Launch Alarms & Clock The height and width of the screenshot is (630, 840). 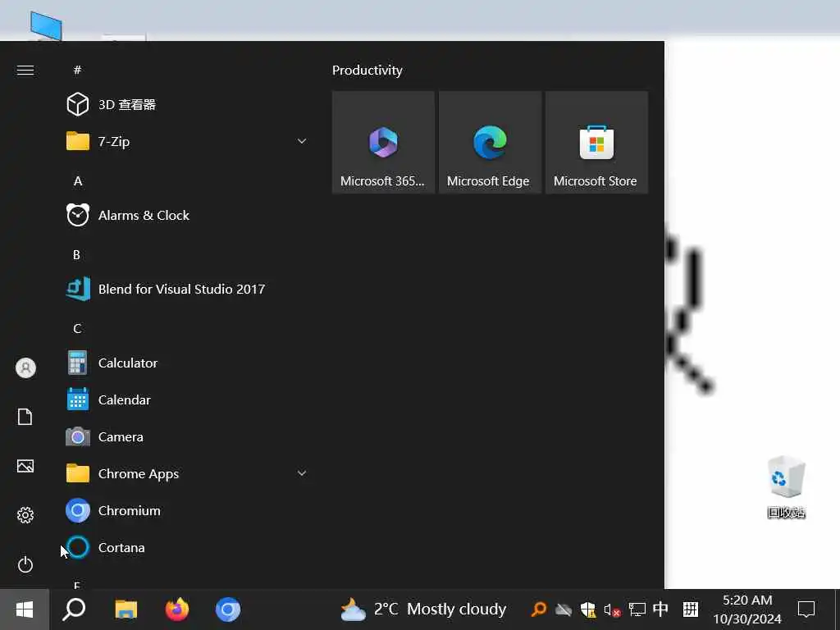187,216
